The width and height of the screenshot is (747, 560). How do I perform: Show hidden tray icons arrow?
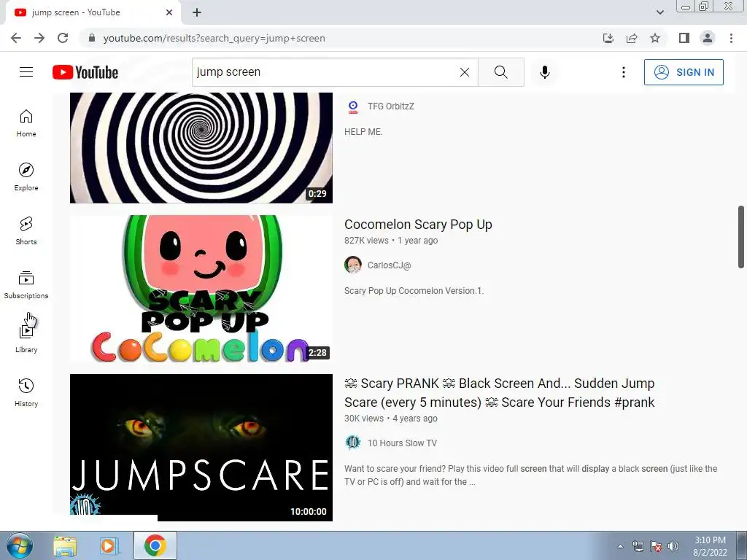[620, 546]
